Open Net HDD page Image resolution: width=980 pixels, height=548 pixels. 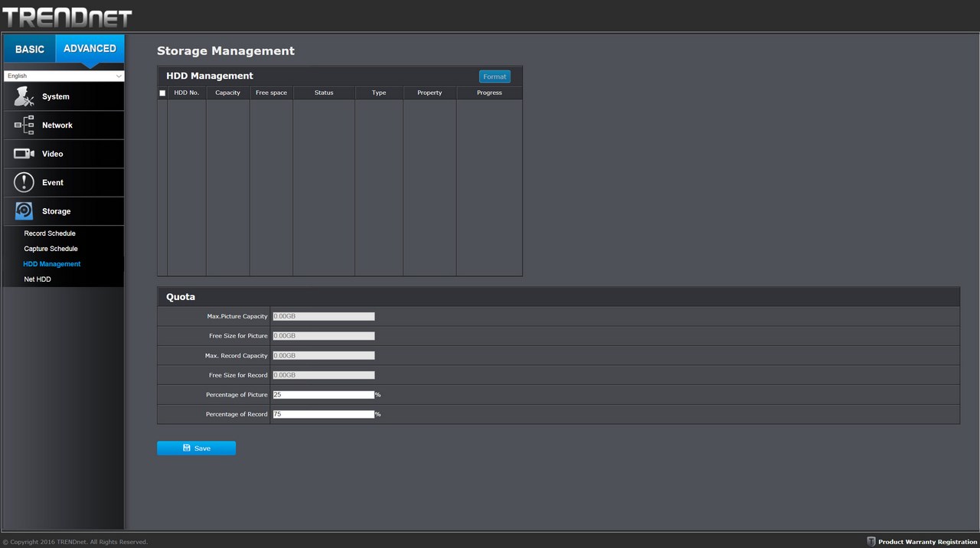tap(38, 279)
